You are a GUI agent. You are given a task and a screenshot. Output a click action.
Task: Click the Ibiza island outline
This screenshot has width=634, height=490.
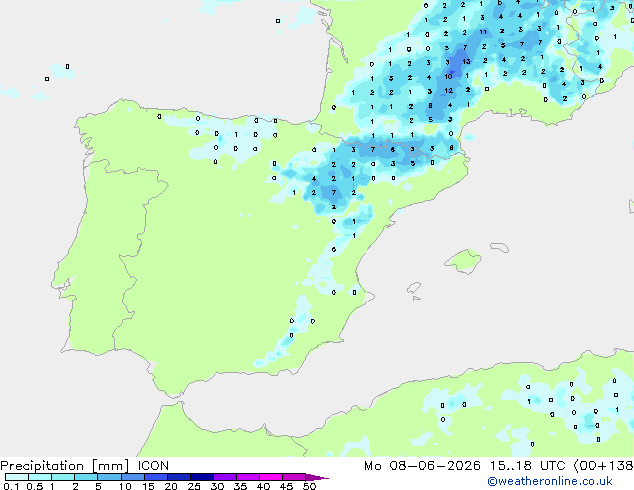pyautogui.click(x=414, y=288)
